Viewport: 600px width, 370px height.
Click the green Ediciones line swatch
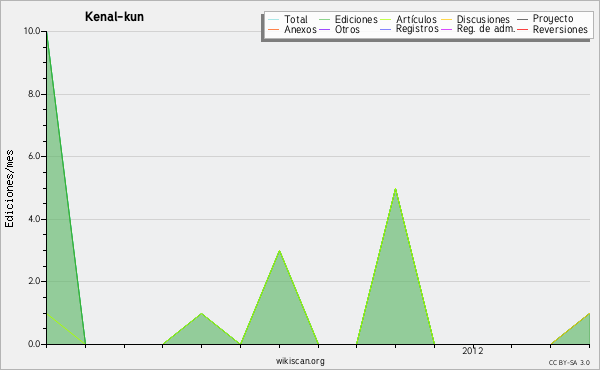click(x=324, y=20)
